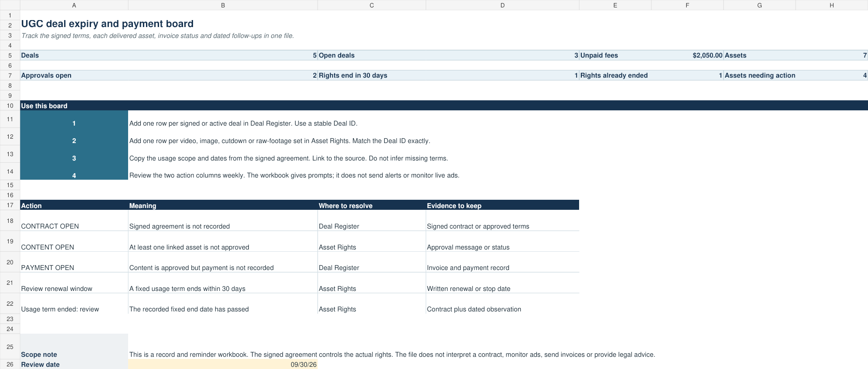Click the 'Where to resolve' header
Screen dimensions: 868x369
(x=372, y=205)
